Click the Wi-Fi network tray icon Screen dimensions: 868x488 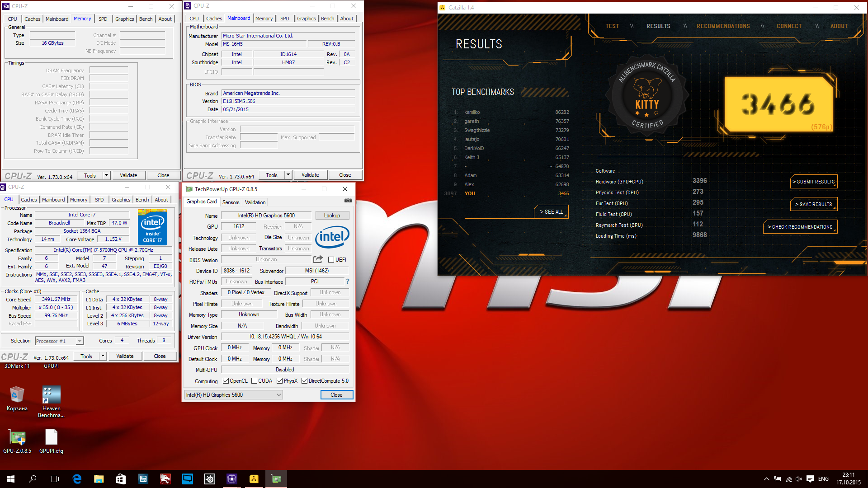point(788,479)
